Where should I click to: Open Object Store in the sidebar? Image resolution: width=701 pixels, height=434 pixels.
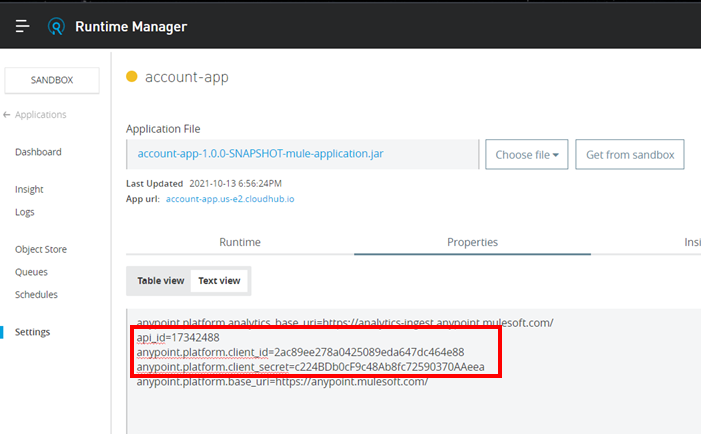click(x=41, y=249)
